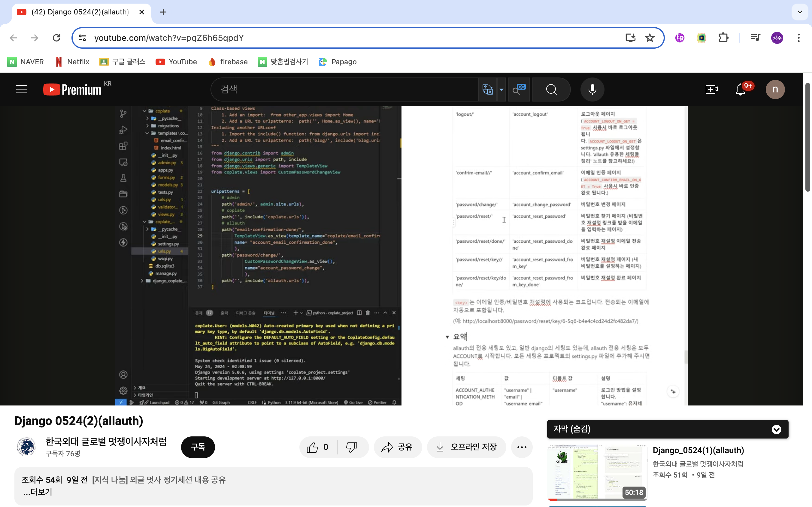Open the Papago bookmark
Image resolution: width=812 pixels, height=507 pixels.
[x=338, y=62]
